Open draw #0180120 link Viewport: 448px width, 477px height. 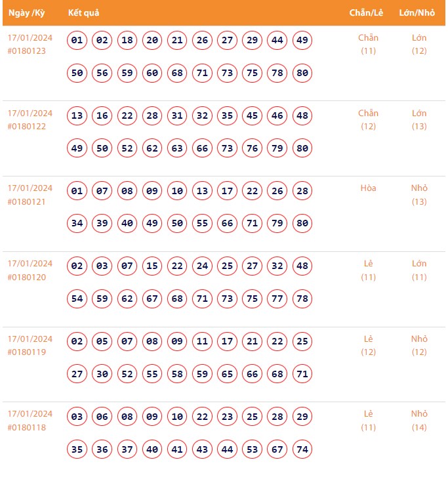tap(27, 278)
